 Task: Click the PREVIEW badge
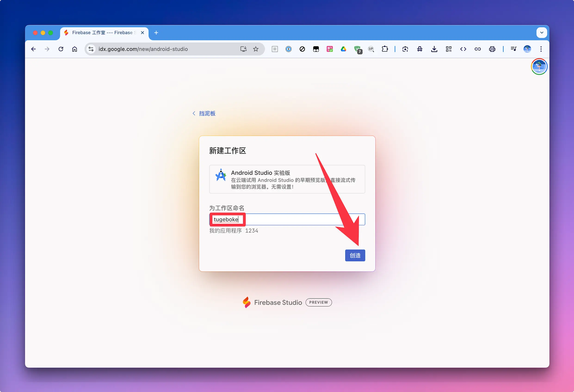(x=319, y=302)
